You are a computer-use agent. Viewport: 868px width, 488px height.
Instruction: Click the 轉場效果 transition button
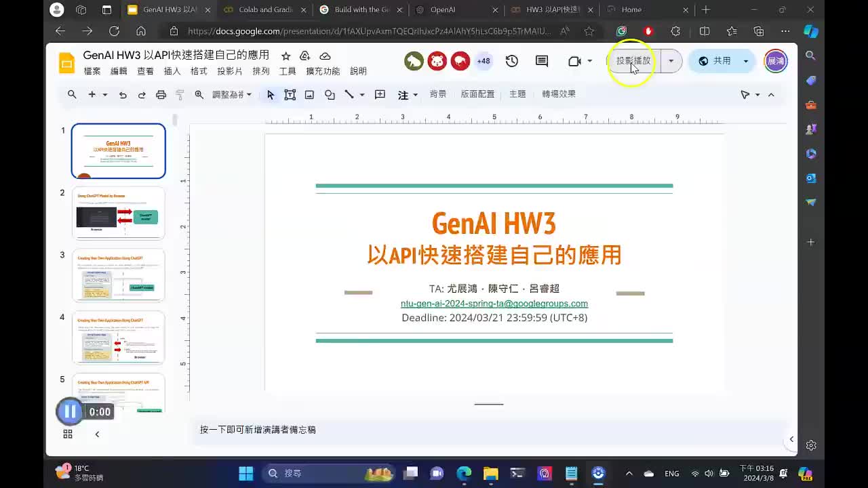pos(559,94)
